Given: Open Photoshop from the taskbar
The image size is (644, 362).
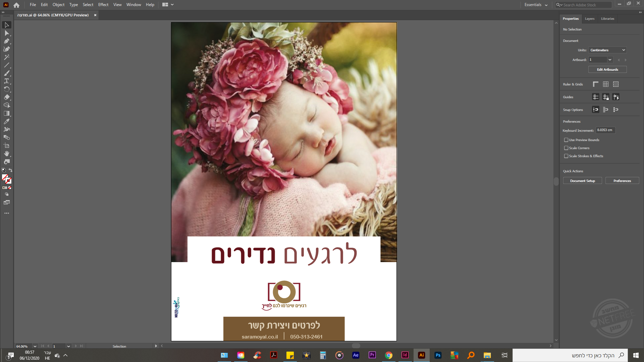Looking at the screenshot, I should (x=438, y=355).
